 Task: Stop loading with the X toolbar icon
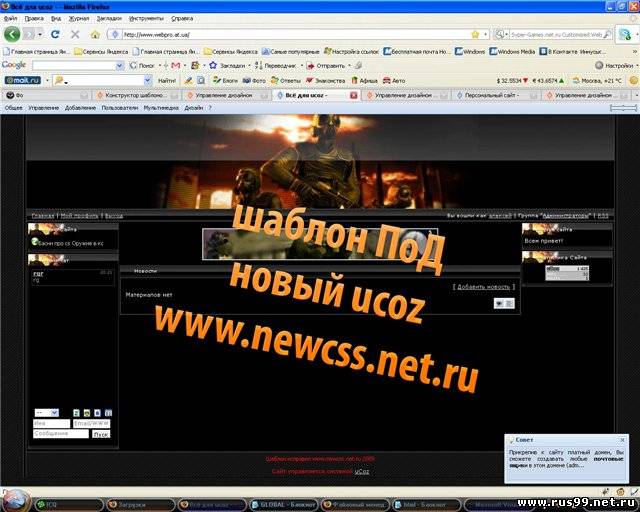75,34
